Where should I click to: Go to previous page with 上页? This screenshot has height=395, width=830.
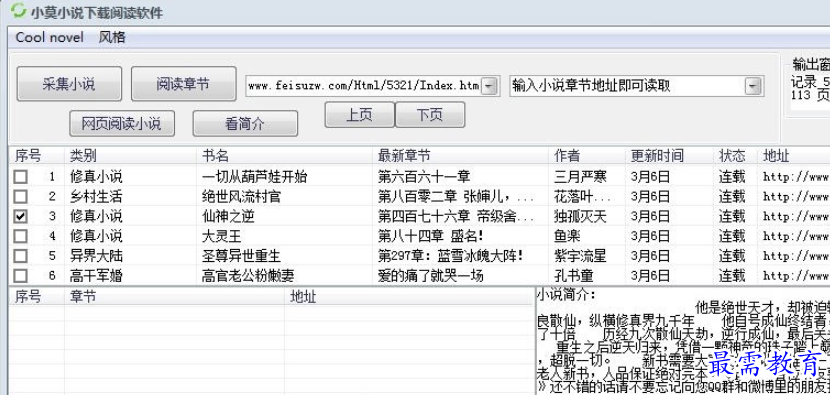[359, 115]
